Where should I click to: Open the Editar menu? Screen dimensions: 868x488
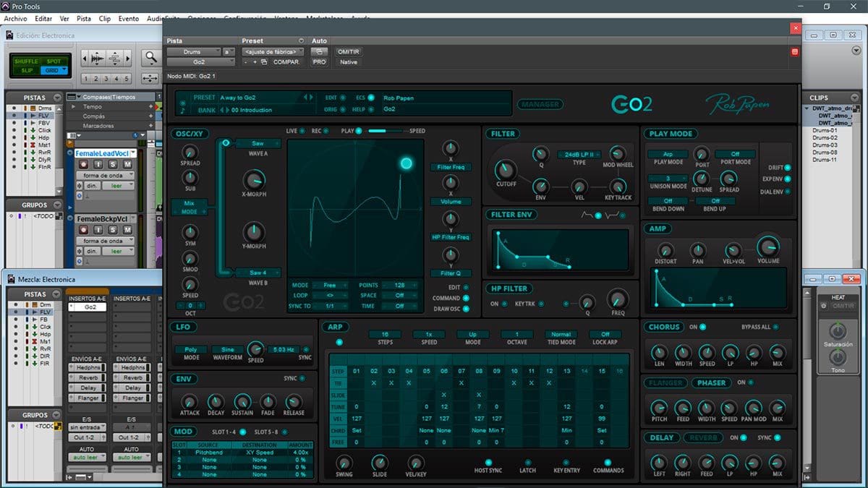click(x=43, y=18)
